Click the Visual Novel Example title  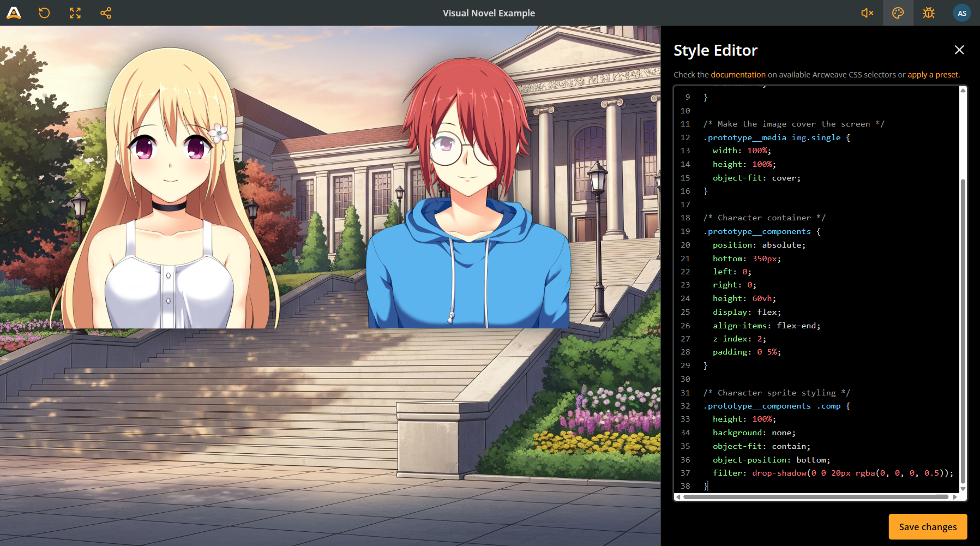(x=488, y=13)
